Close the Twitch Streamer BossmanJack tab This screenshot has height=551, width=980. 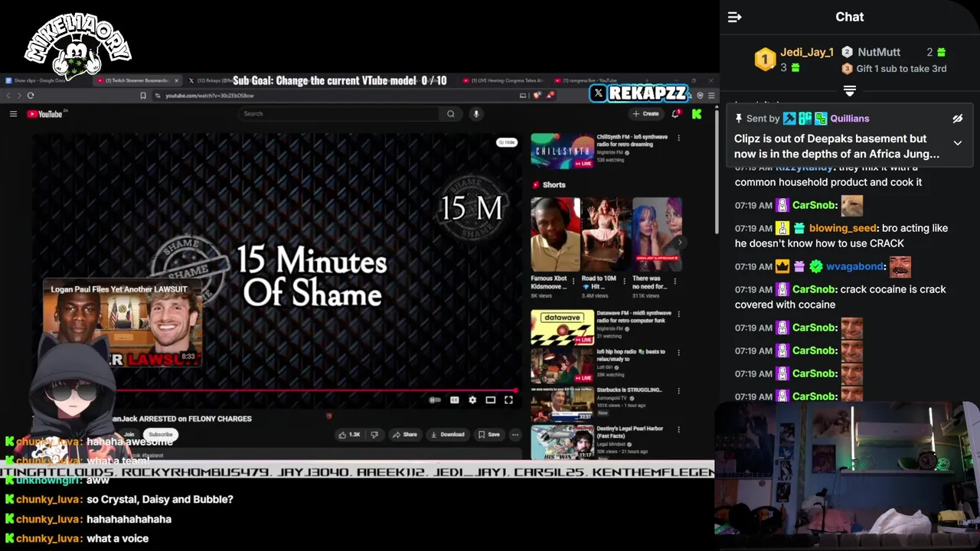(177, 80)
